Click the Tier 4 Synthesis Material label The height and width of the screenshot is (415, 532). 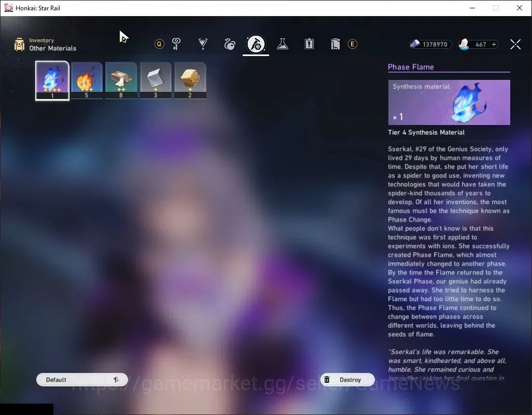[426, 132]
